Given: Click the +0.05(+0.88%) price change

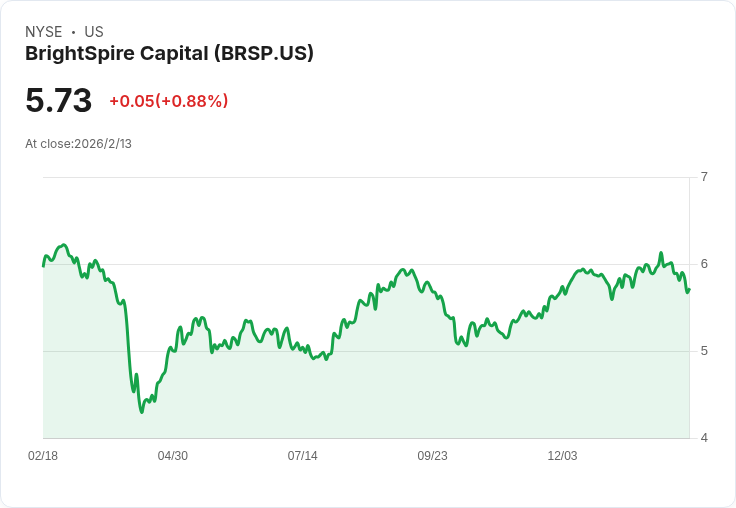Looking at the screenshot, I should pyautogui.click(x=168, y=101).
